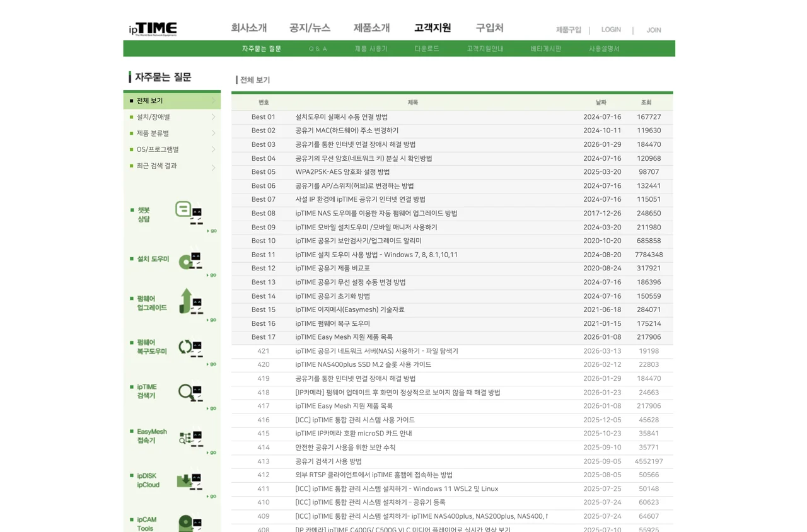Click the 조회 column header
This screenshot has height=532, width=807.
[646, 102]
